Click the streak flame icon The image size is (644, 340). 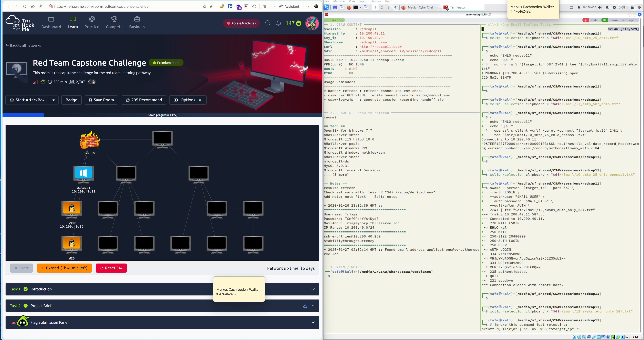tap(299, 23)
